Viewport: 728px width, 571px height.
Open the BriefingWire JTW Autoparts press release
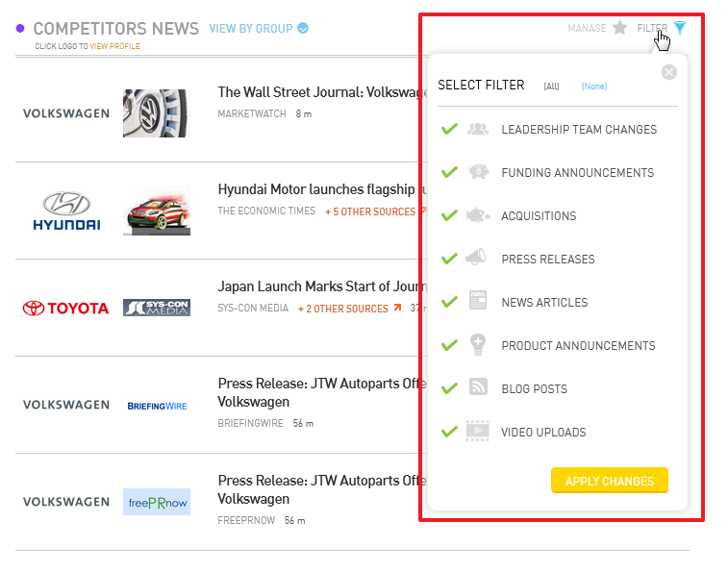[x=322, y=393]
